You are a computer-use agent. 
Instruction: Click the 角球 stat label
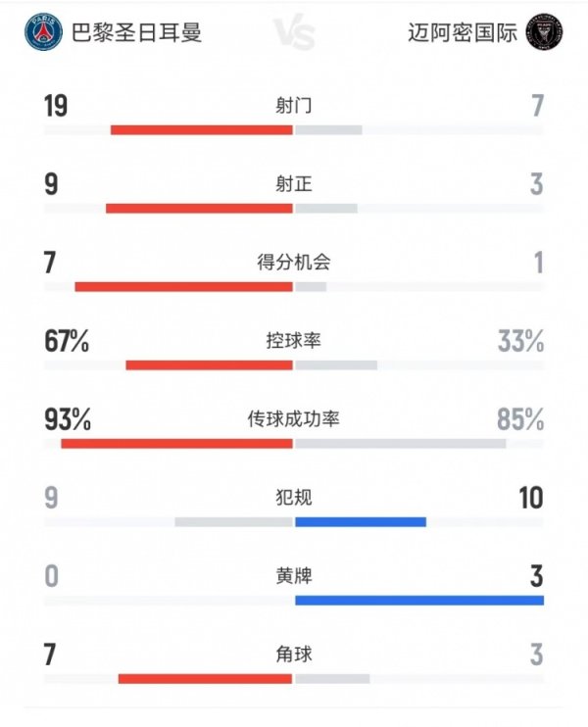[294, 654]
